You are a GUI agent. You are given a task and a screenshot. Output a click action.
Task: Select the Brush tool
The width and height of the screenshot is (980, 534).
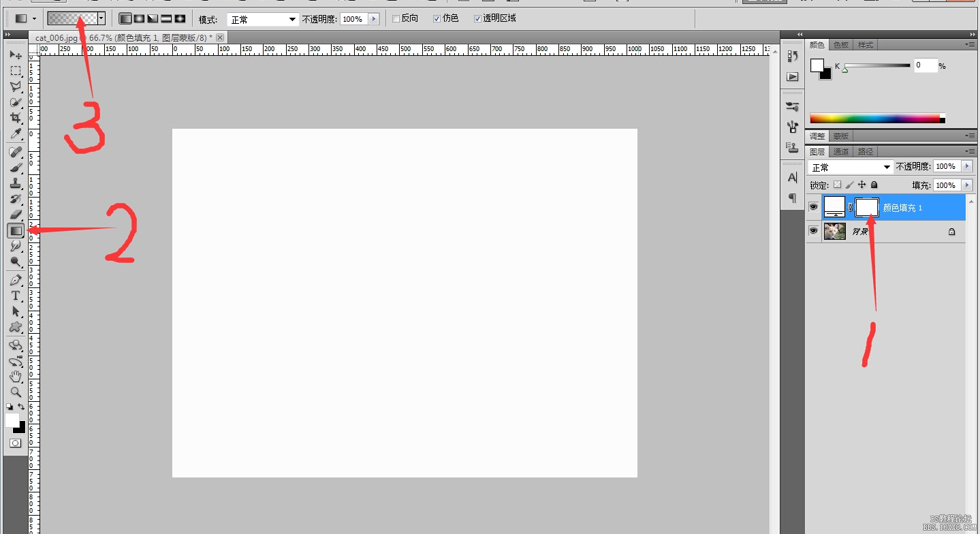click(16, 167)
